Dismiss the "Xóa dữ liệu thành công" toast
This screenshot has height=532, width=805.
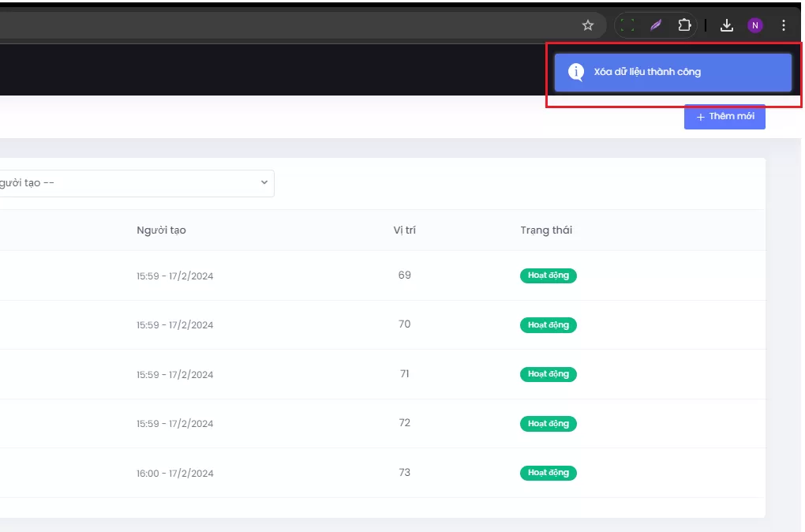pos(672,72)
